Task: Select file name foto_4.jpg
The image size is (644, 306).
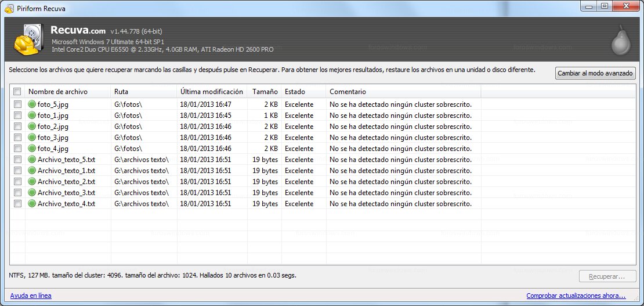Action: coord(53,149)
